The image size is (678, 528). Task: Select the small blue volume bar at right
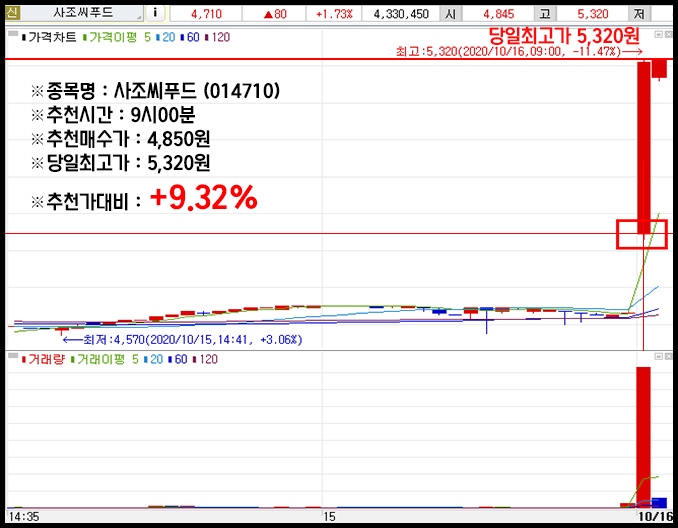tap(659, 502)
